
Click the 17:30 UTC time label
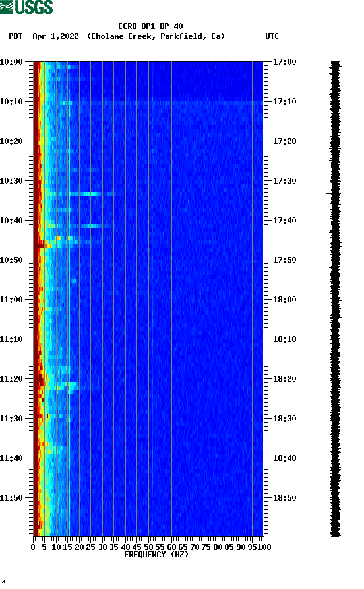tap(284, 181)
